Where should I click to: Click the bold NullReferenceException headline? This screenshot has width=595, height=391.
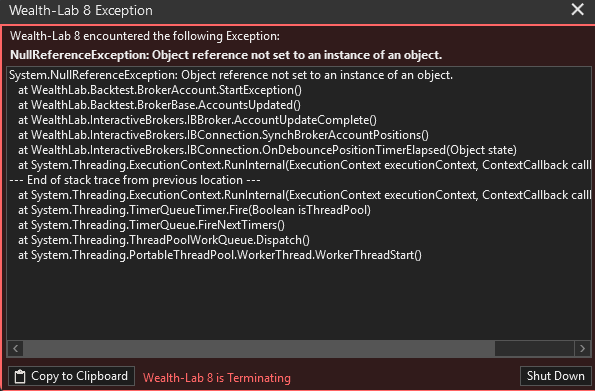pos(226,55)
